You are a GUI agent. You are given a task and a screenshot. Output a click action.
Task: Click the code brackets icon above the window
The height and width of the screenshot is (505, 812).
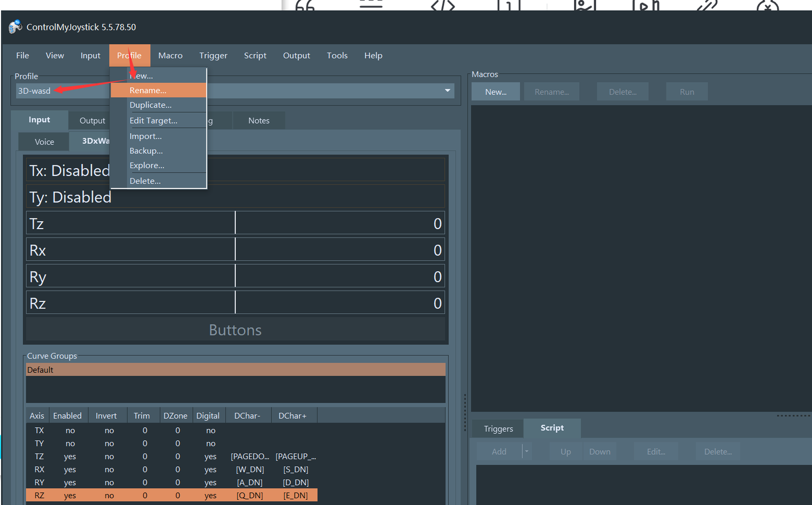tap(443, 5)
